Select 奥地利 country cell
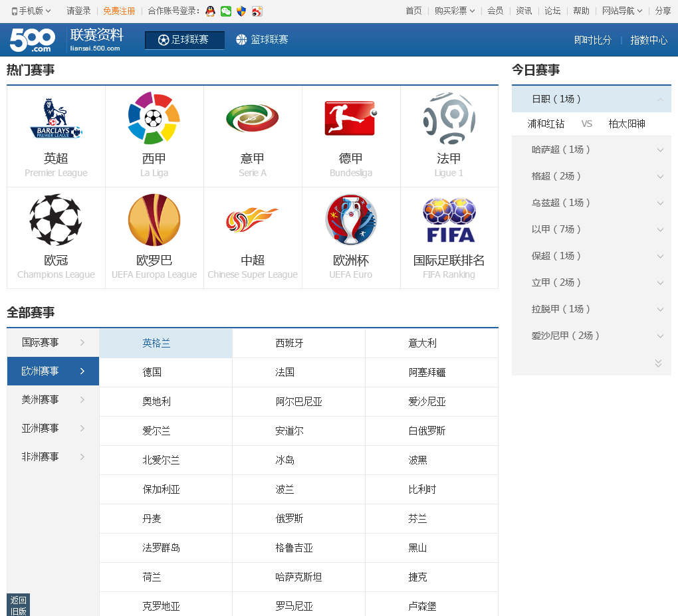This screenshot has width=678, height=616. coord(166,401)
